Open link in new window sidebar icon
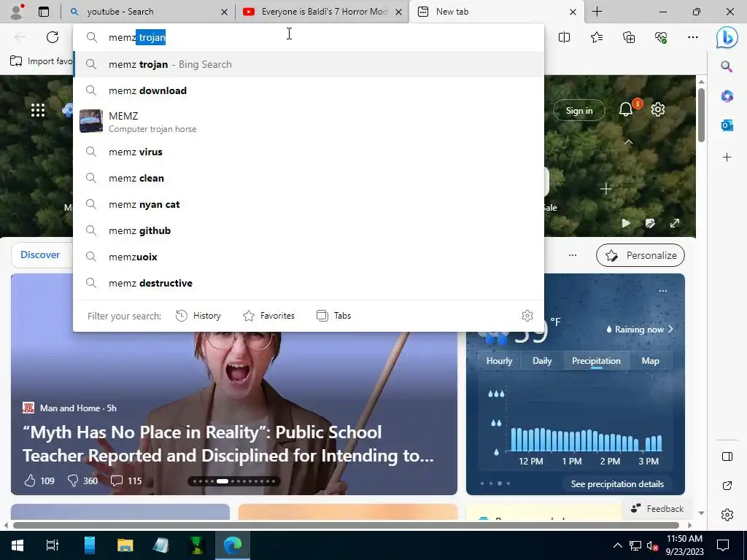The width and height of the screenshot is (747, 560). (727, 486)
